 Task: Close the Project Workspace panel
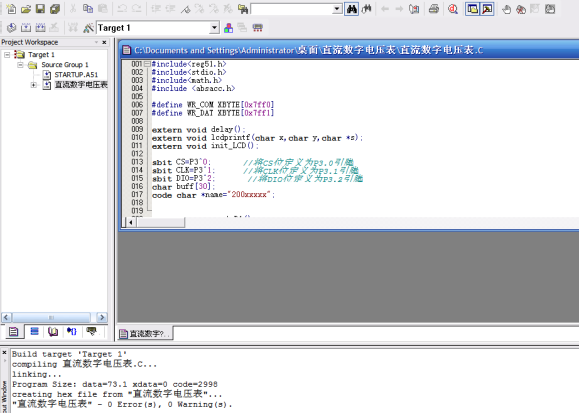[104, 42]
